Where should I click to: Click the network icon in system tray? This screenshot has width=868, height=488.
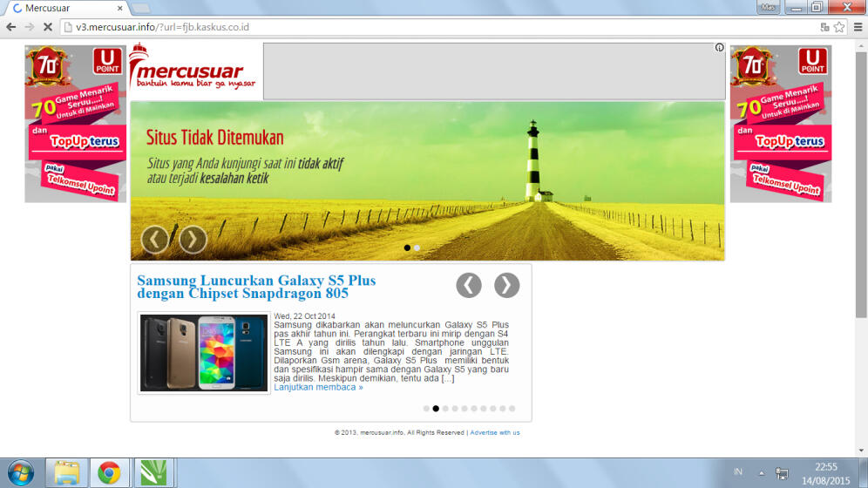782,473
